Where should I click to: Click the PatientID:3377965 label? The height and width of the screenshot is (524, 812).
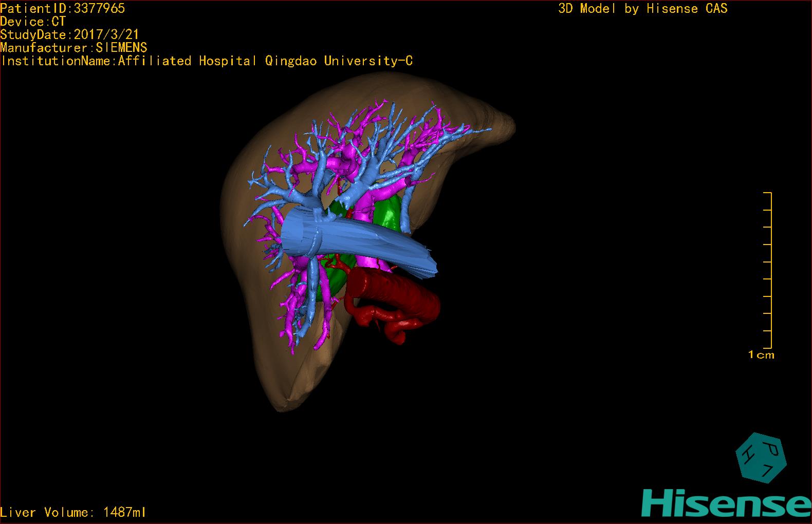click(x=62, y=8)
